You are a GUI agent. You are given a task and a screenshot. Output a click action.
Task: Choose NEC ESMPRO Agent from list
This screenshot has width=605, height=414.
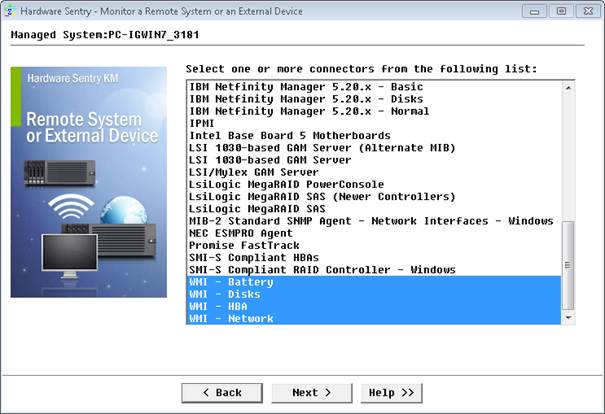point(241,233)
